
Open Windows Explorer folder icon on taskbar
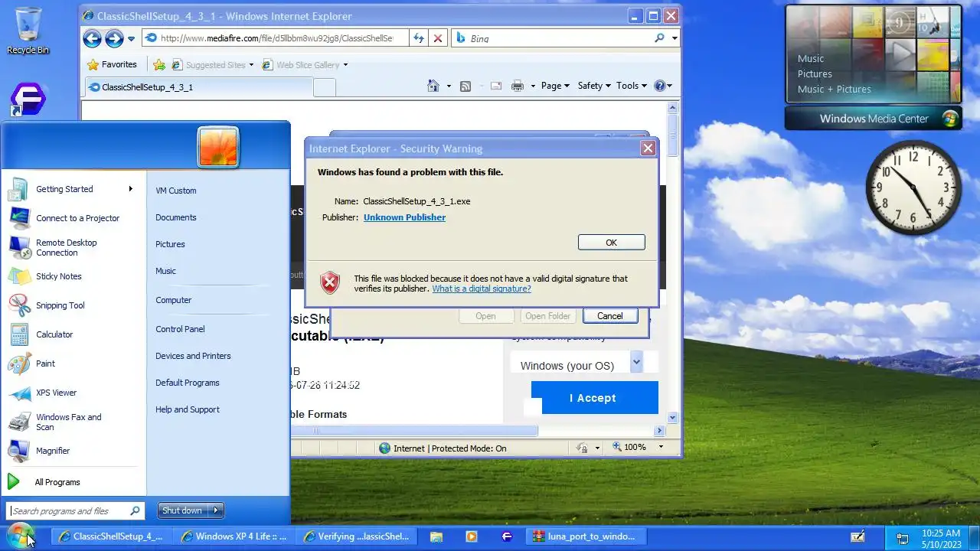pos(436,536)
